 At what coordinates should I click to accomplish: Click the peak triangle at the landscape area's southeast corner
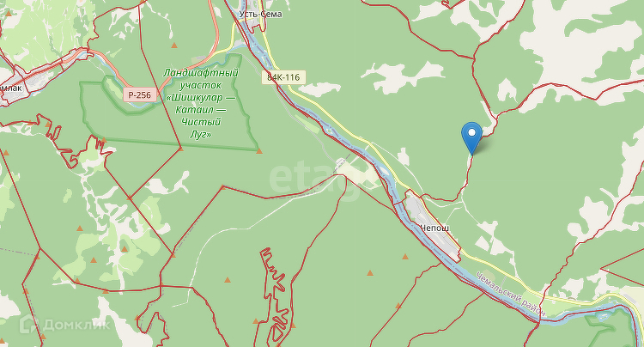(x=259, y=151)
